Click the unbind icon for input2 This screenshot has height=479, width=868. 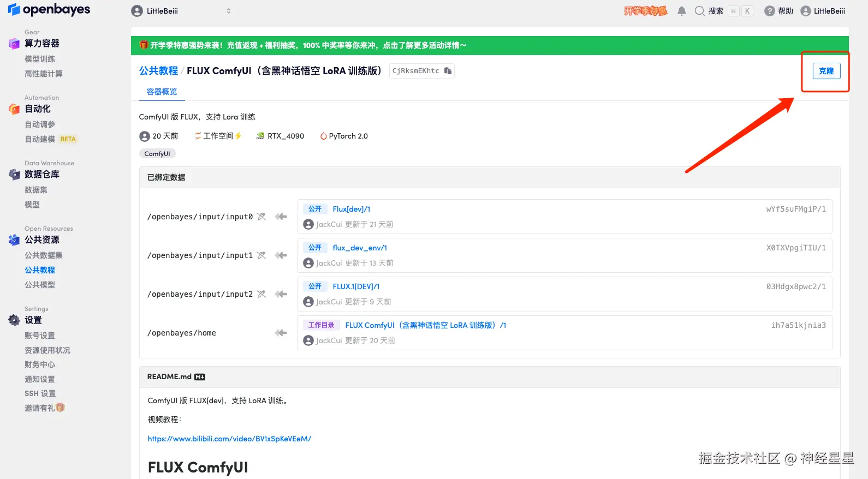pyautogui.click(x=261, y=294)
